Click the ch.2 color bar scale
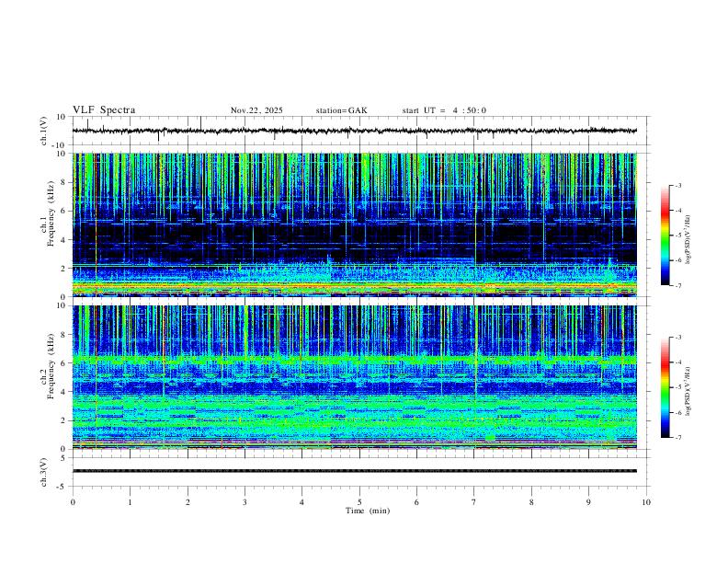Screen dimensions: 728x563 (x=665, y=387)
